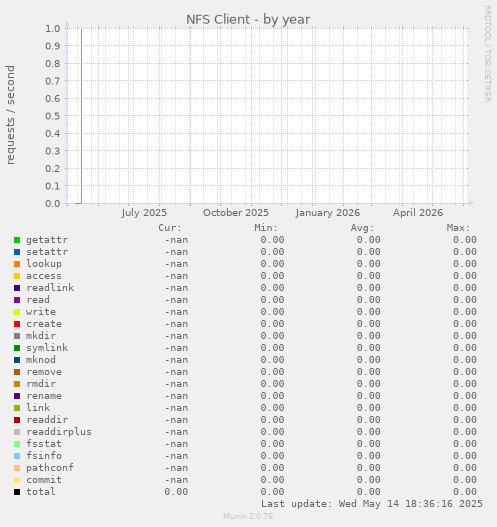
Task: Click the vertical gray spike in the graph
Action: [x=81, y=116]
